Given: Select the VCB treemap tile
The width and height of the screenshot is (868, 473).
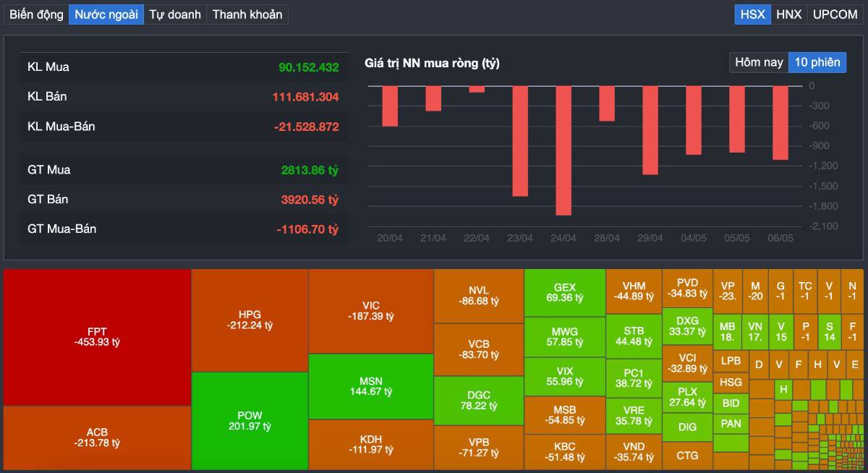Looking at the screenshot, I should click(478, 349).
